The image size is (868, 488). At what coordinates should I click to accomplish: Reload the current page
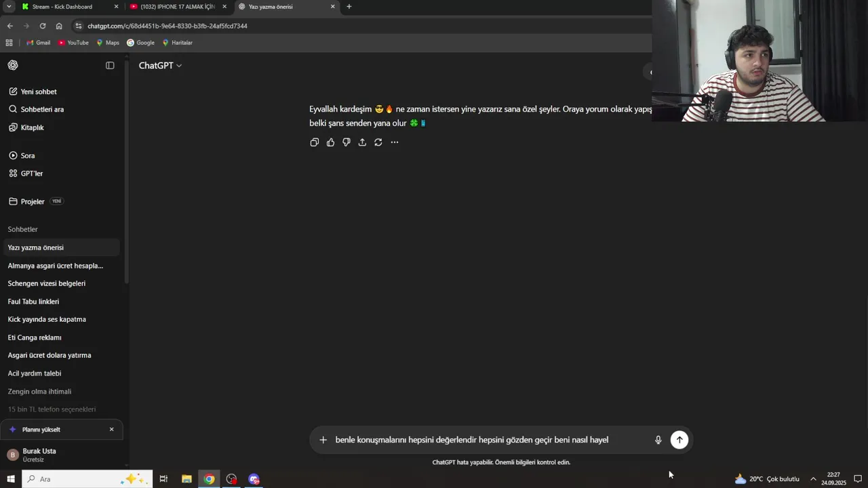click(x=43, y=26)
